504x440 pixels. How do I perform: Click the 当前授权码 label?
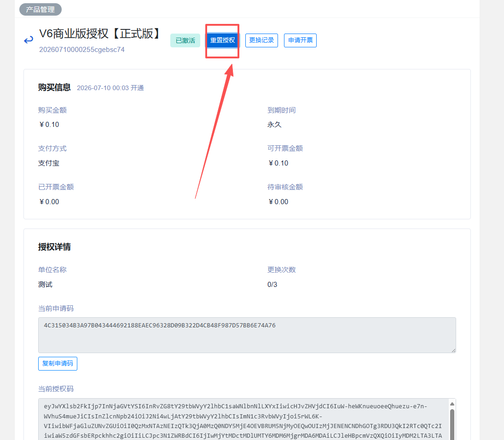coord(56,389)
